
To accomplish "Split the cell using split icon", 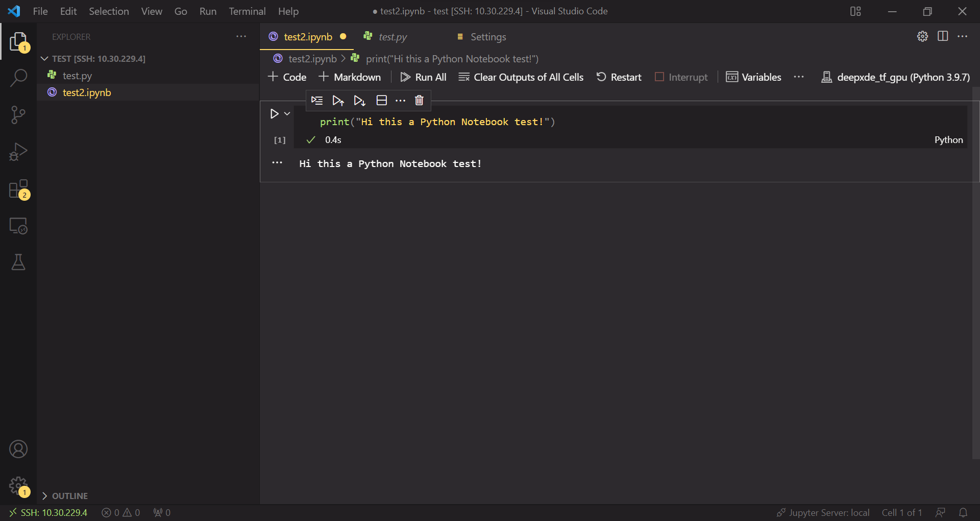I will point(381,100).
